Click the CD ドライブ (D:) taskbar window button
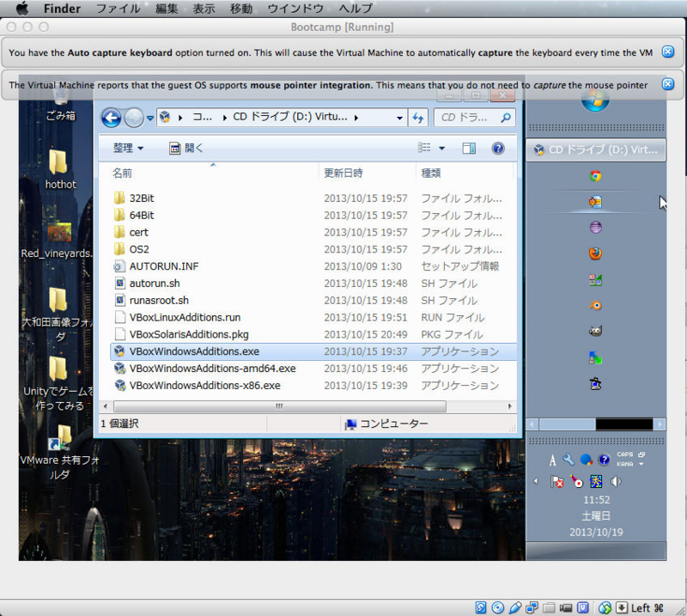Screen dimensions: 687x616 pos(595,150)
